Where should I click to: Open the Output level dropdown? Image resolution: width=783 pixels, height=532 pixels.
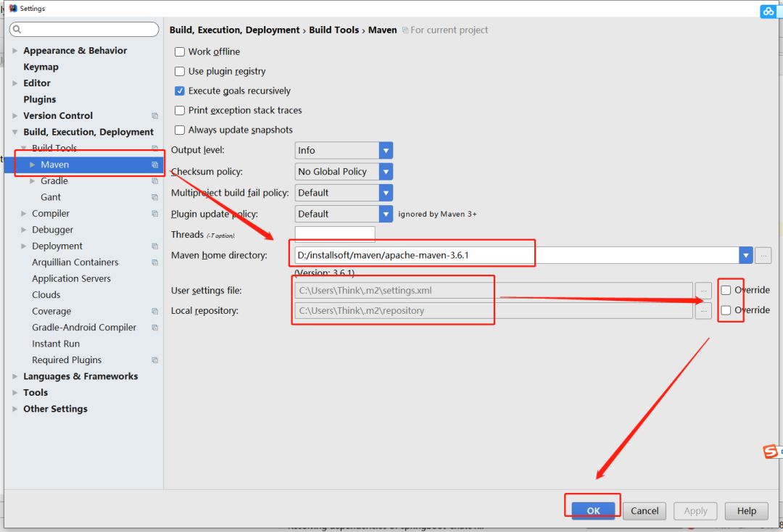(x=386, y=150)
